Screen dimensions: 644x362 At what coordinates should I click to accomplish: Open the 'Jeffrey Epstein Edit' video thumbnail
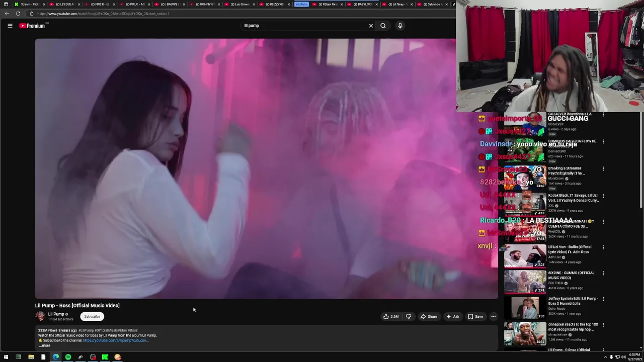pos(525,308)
